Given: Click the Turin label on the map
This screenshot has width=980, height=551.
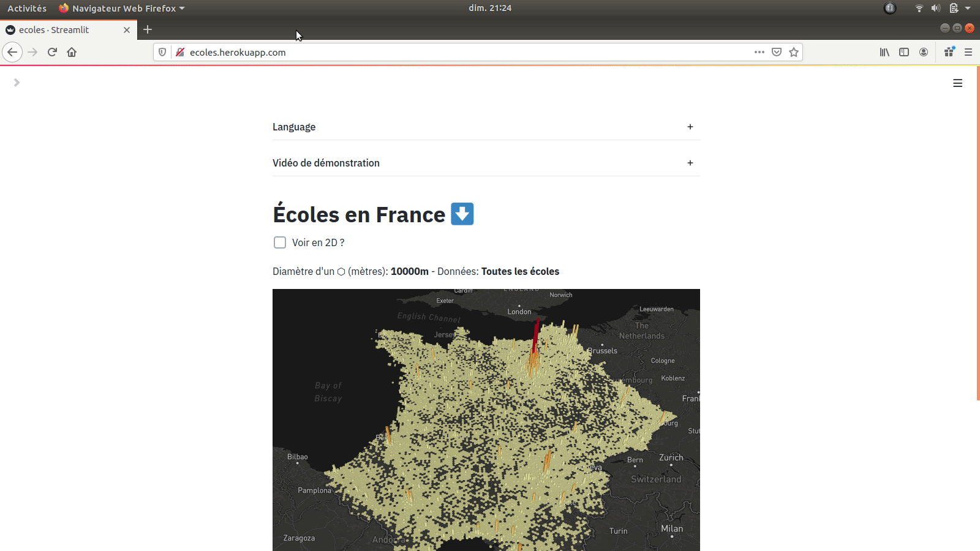Looking at the screenshot, I should (619, 531).
